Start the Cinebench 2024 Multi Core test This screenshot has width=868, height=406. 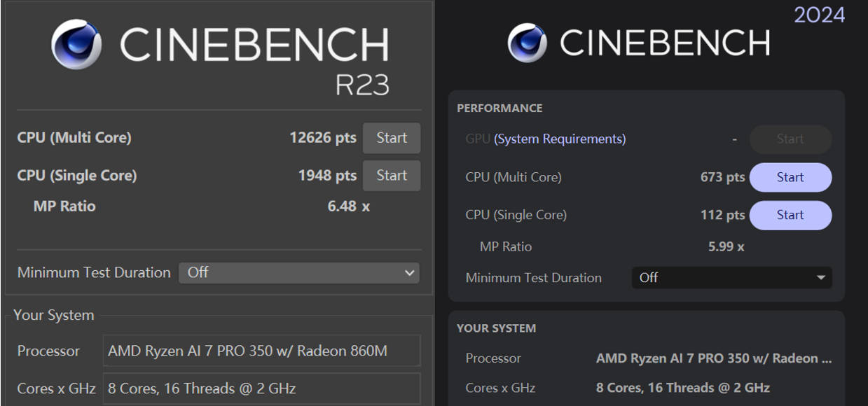click(790, 178)
